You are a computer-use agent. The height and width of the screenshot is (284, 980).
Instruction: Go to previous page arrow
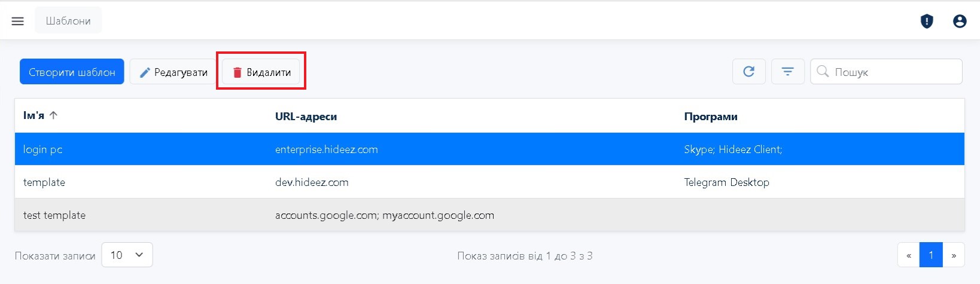pos(908,255)
